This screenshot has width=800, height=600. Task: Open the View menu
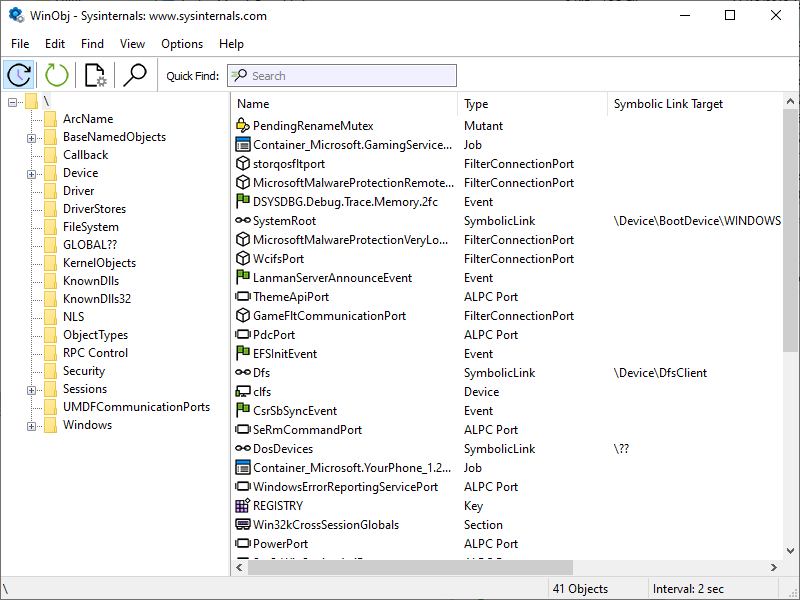(132, 44)
